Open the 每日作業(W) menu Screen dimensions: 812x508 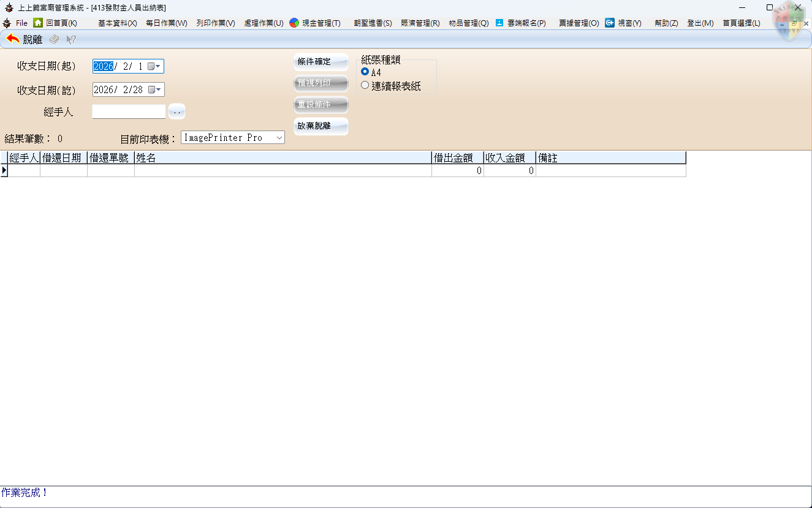166,23
